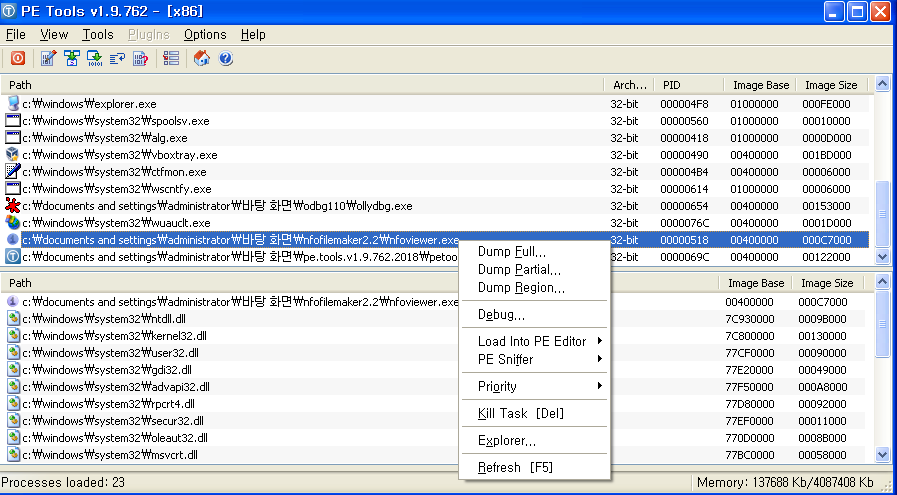Expand the PE Sniffer submenu arrow
The width and height of the screenshot is (897, 495).
(600, 359)
